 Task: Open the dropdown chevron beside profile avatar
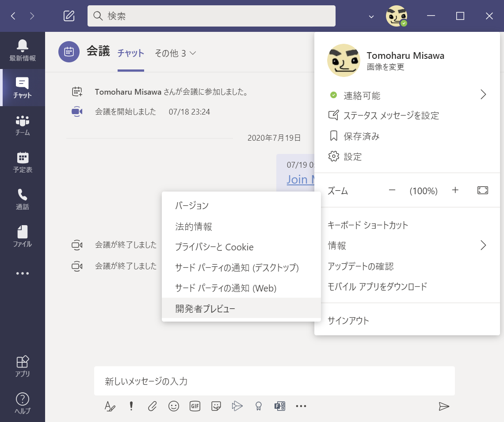pos(371,16)
